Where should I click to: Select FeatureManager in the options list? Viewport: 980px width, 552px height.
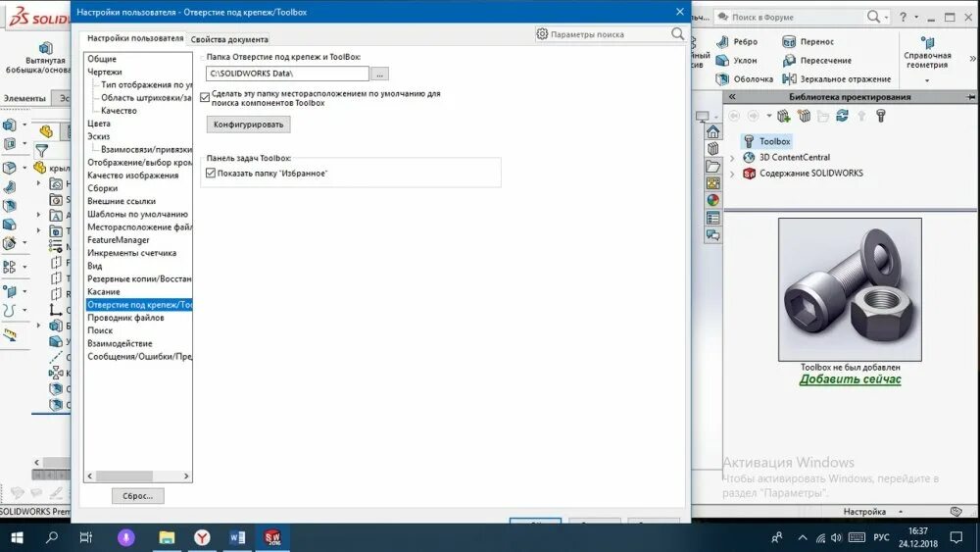click(119, 240)
